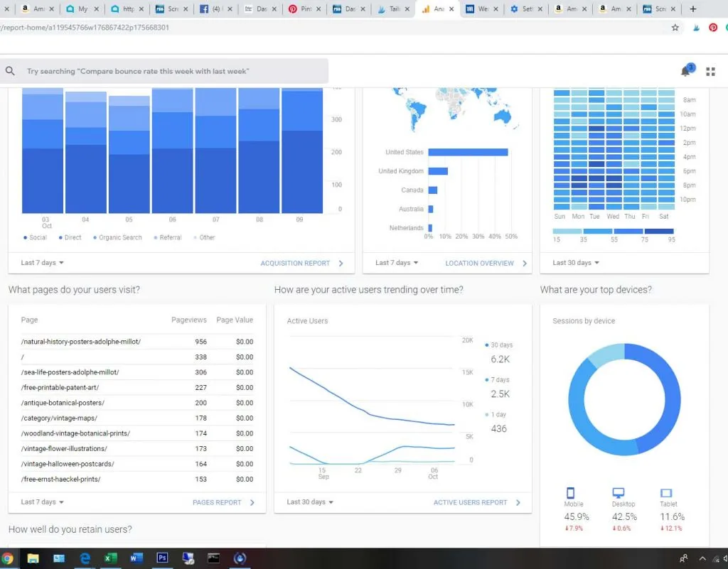Open the Active Users Report link
The width and height of the screenshot is (728, 569).
click(476, 502)
